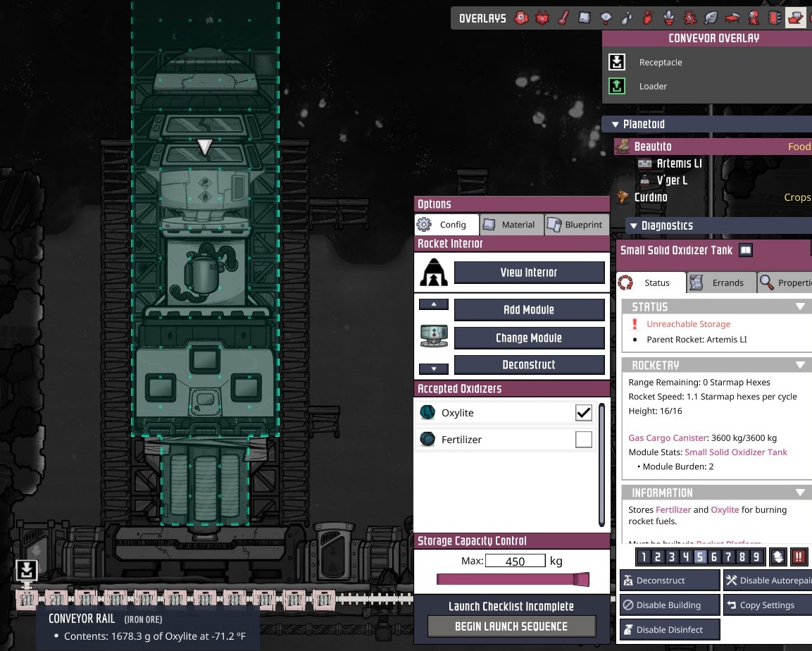Collapse the Diagnostics section

point(633,225)
